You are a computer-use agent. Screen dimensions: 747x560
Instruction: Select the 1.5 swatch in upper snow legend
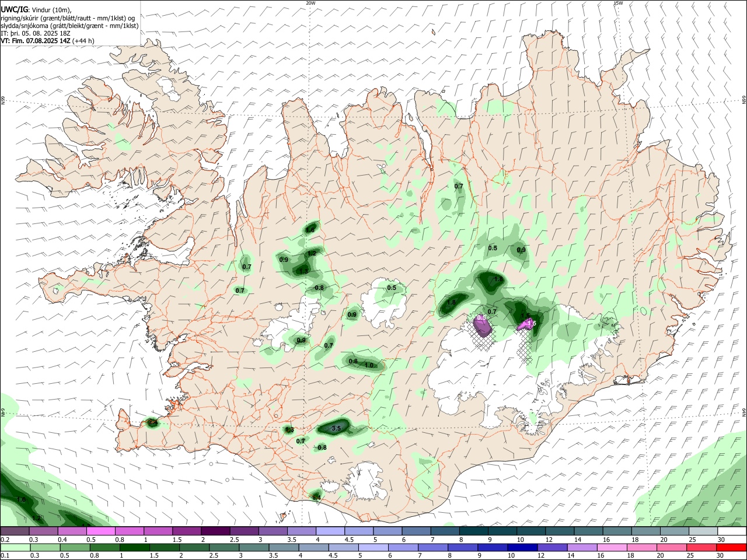(x=187, y=531)
